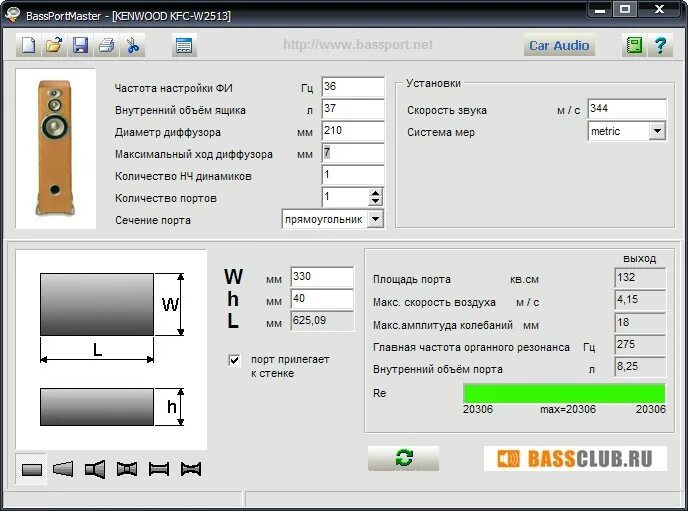Open the port section shape dropdown
The image size is (688, 511).
click(x=375, y=219)
